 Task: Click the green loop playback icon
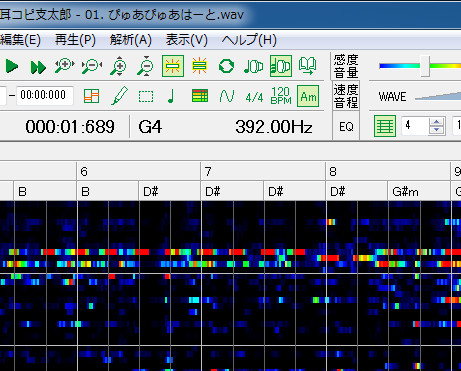pyautogui.click(x=226, y=66)
